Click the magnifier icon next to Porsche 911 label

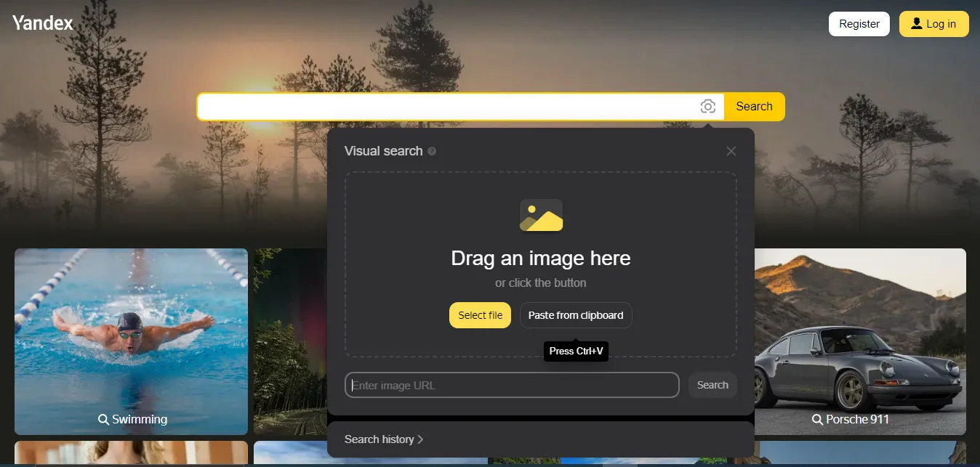pos(817,419)
